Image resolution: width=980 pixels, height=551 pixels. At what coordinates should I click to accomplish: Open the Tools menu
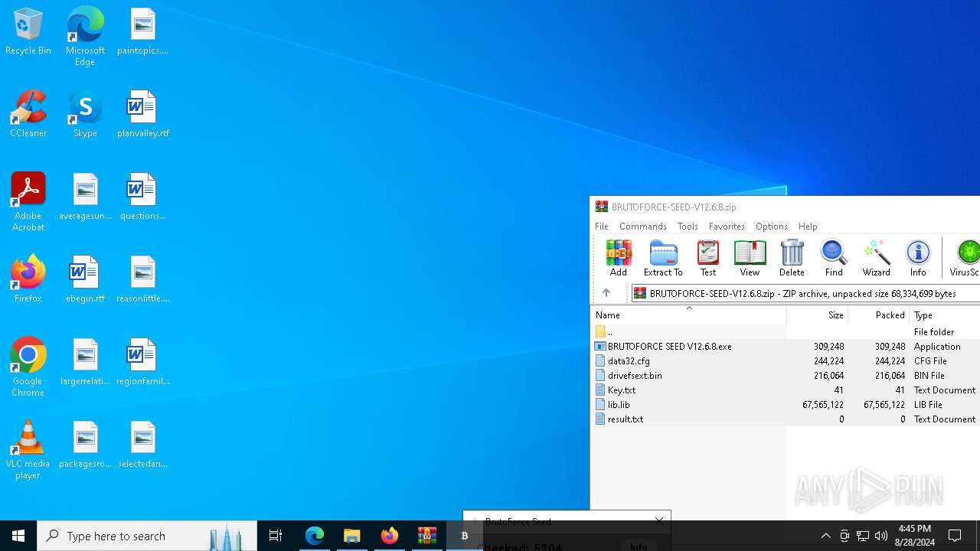(688, 227)
